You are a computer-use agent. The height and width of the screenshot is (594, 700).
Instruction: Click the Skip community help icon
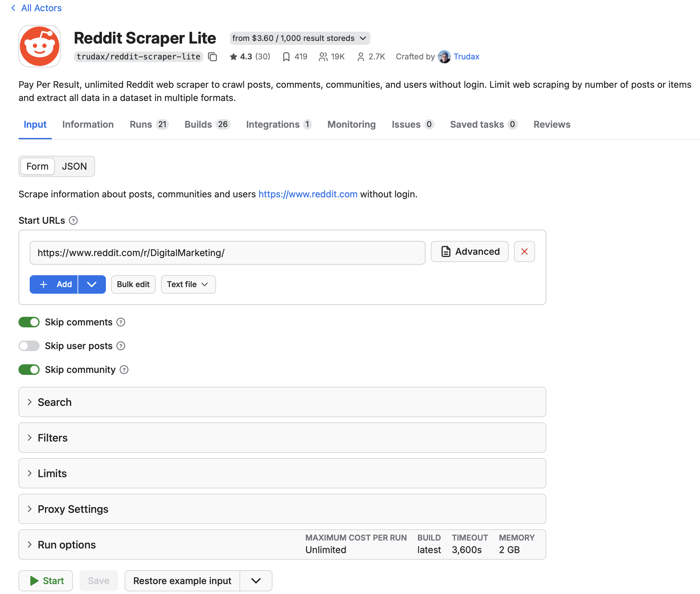(x=124, y=370)
